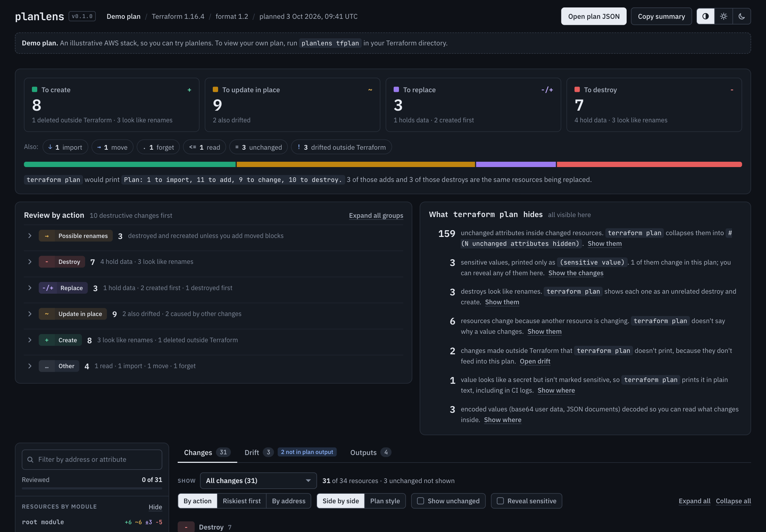
Task: Click Expand all groups link
Action: tap(376, 216)
